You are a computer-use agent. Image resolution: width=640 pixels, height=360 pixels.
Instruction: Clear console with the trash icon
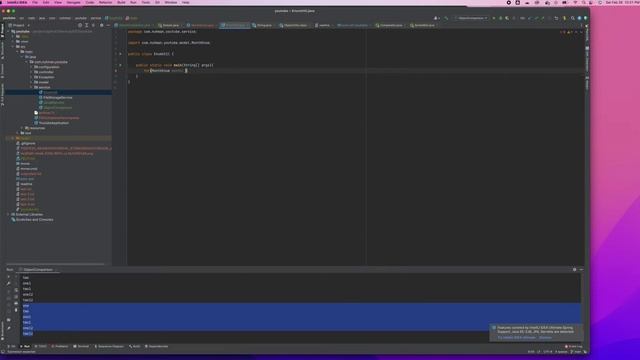(x=16, y=310)
